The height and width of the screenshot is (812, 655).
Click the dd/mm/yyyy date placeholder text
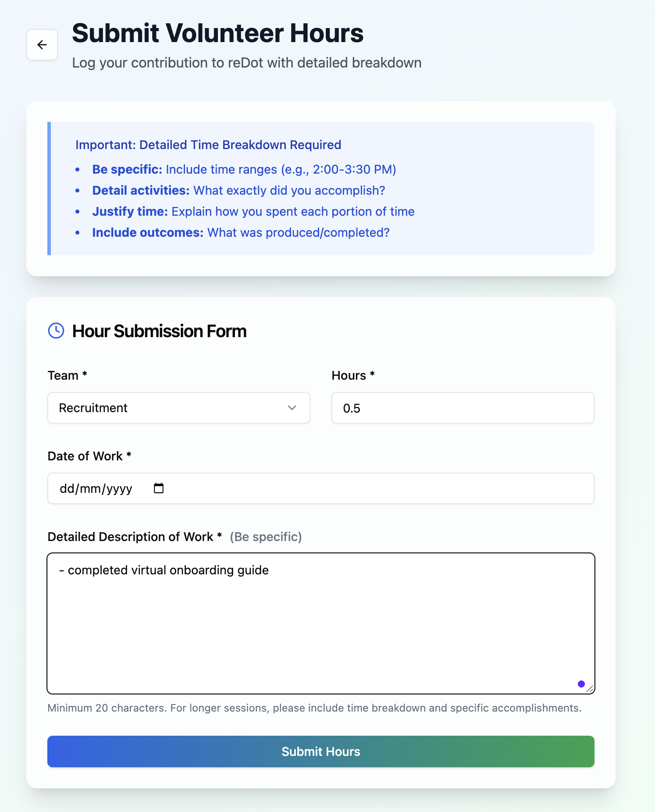tap(96, 488)
